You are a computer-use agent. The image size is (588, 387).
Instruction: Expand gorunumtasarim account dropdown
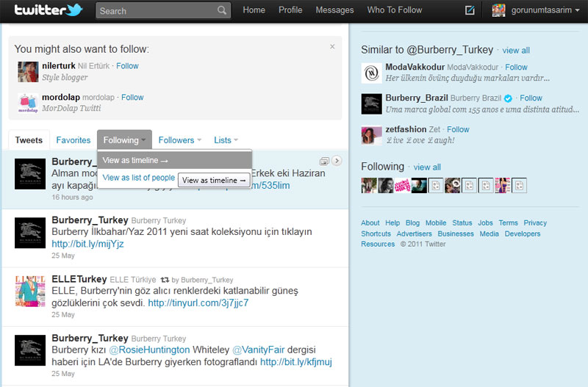click(x=577, y=10)
